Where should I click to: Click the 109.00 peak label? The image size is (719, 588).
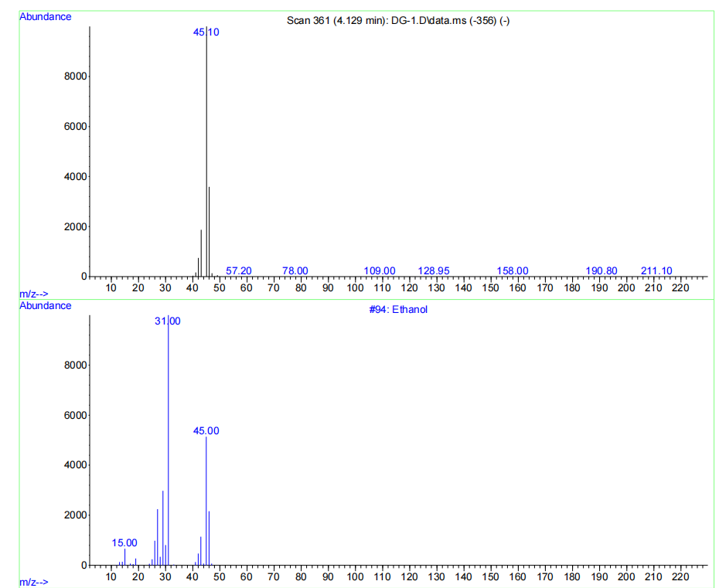(x=380, y=271)
